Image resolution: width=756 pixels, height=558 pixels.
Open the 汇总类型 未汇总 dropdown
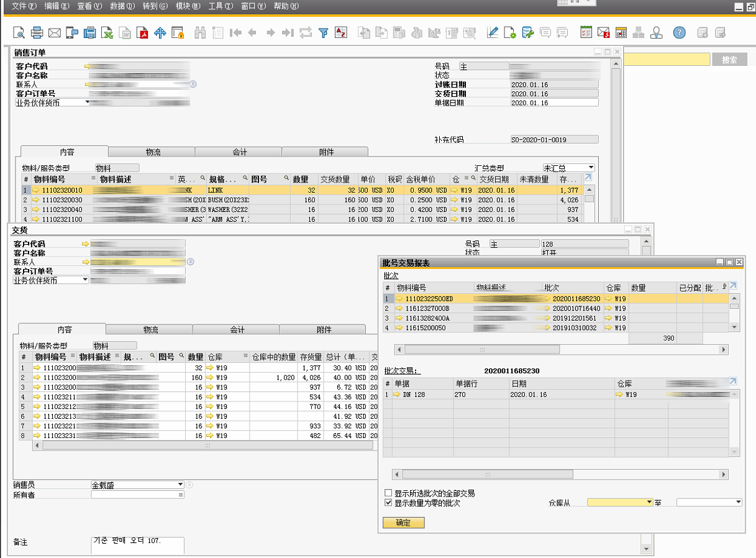click(591, 168)
